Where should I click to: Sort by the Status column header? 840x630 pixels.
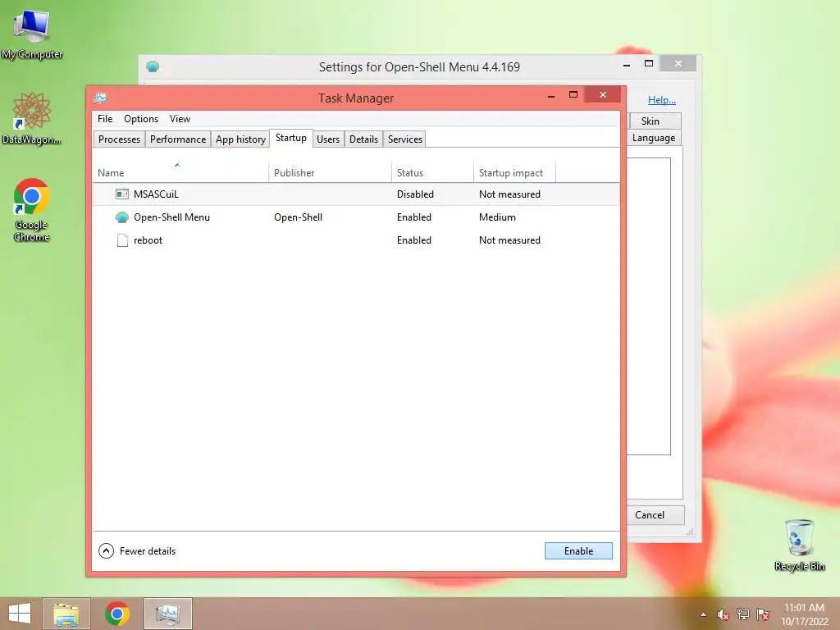(432, 172)
